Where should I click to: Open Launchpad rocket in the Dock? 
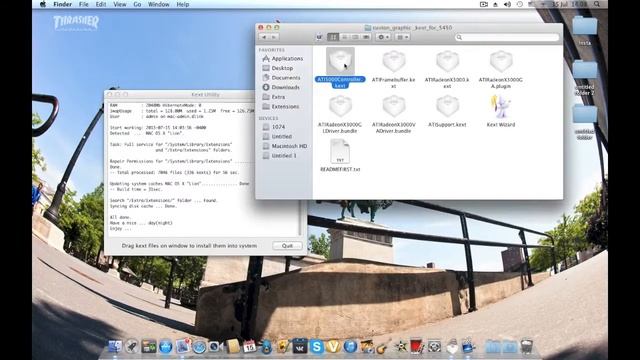click(131, 346)
